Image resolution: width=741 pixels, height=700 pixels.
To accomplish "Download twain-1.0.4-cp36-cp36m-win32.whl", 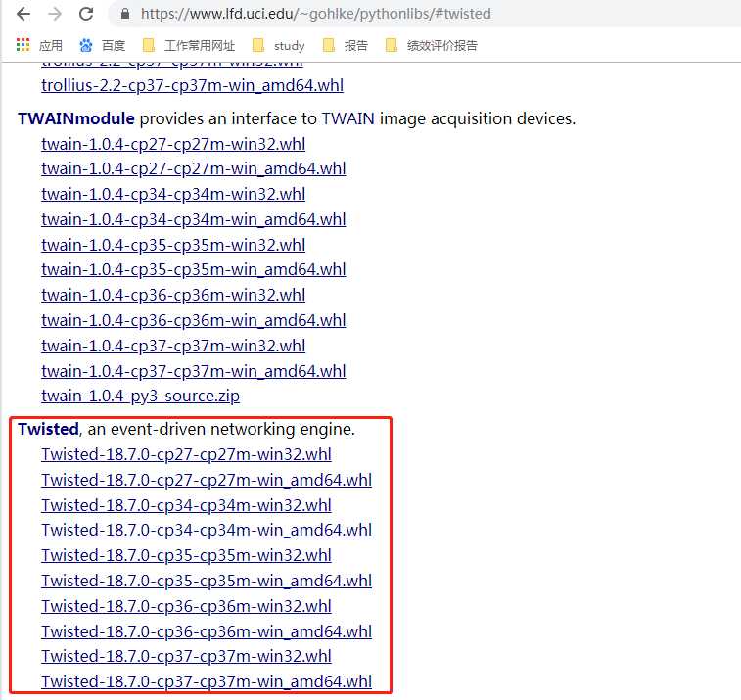I will (x=173, y=296).
